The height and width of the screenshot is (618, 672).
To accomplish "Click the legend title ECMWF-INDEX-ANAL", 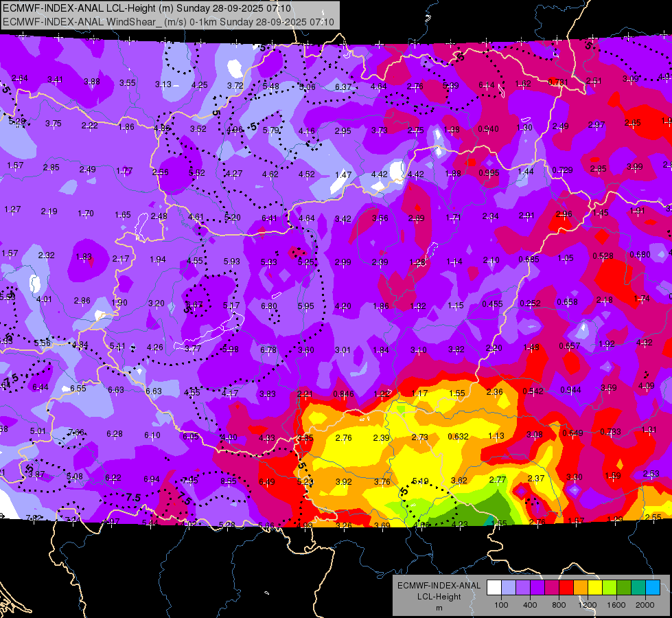I will (x=439, y=586).
